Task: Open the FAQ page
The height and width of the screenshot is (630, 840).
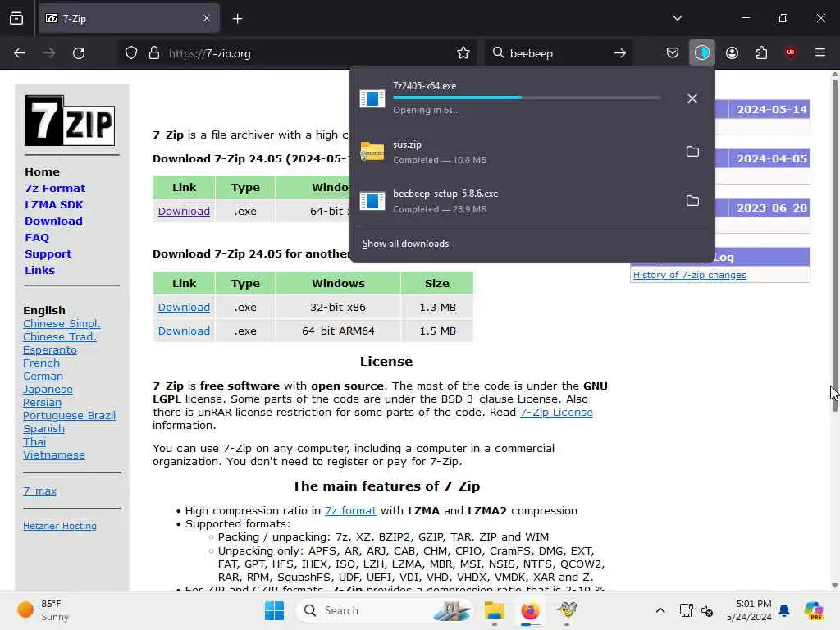Action: click(x=37, y=237)
